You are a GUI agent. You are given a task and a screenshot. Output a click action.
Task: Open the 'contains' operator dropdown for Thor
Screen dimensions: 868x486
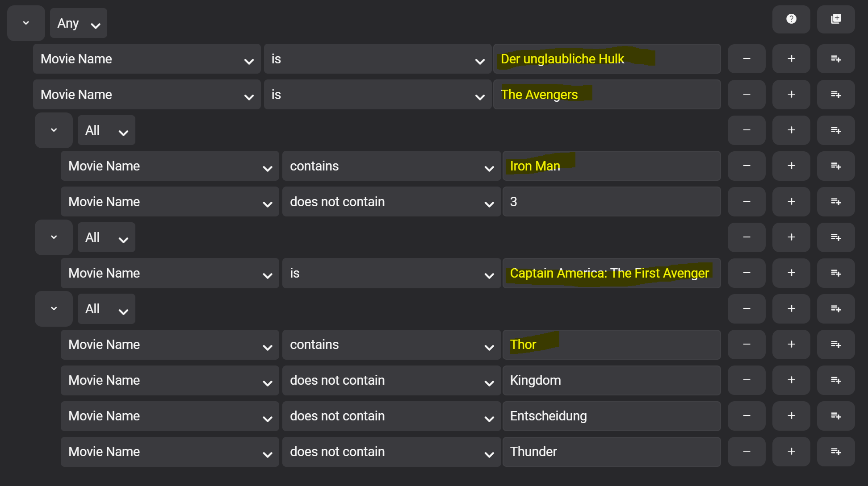pyautogui.click(x=391, y=345)
